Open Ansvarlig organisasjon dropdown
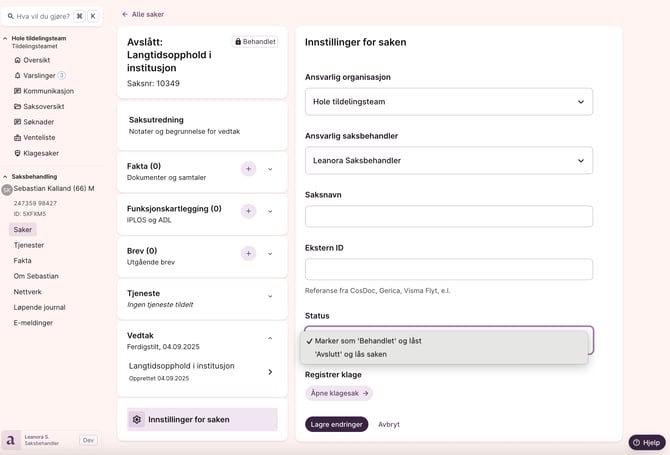This screenshot has height=455, width=670. click(448, 102)
